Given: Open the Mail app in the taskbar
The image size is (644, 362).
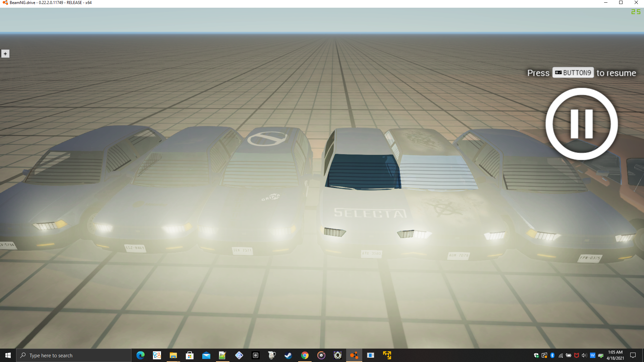Looking at the screenshot, I should pyautogui.click(x=206, y=355).
